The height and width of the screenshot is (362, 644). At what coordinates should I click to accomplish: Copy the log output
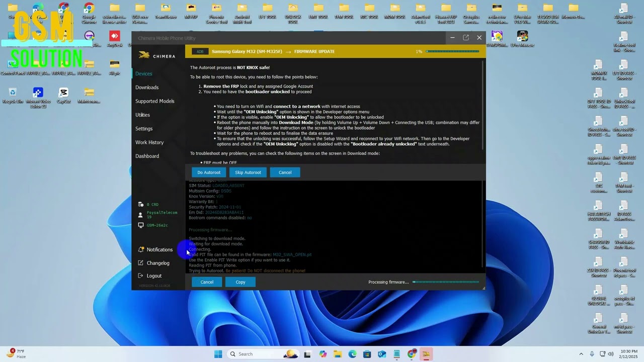point(240,282)
